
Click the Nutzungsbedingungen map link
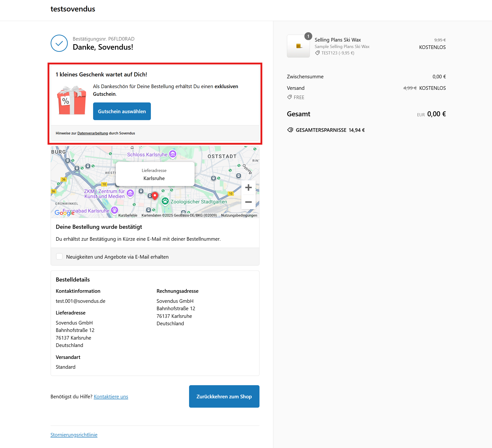239,215
